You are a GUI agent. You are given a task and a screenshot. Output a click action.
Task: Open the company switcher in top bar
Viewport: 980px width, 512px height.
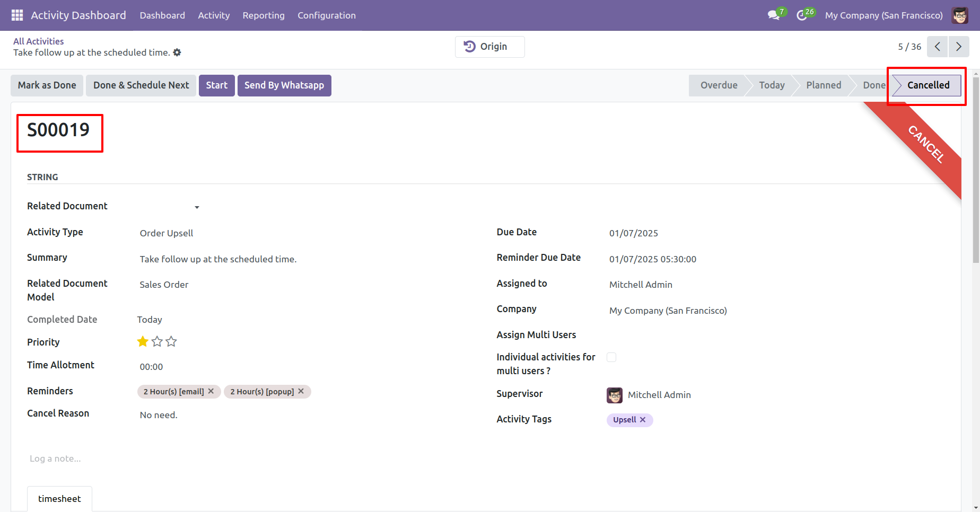tap(884, 15)
